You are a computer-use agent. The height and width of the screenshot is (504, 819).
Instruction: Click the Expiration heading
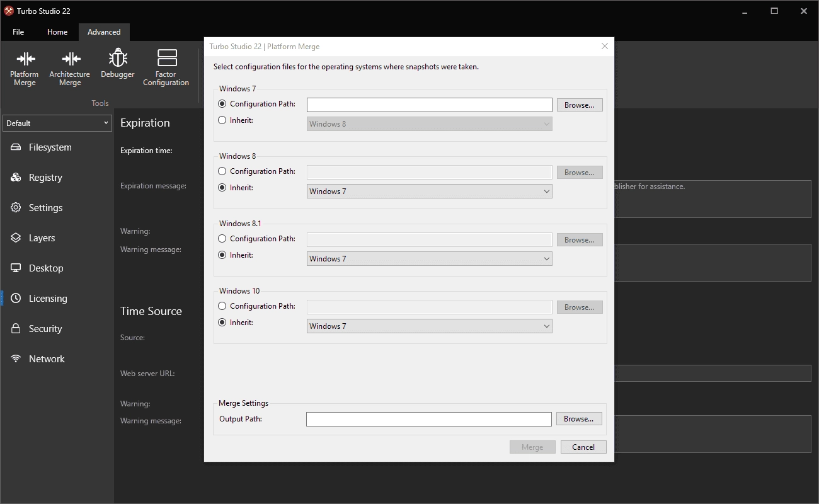[x=145, y=123]
